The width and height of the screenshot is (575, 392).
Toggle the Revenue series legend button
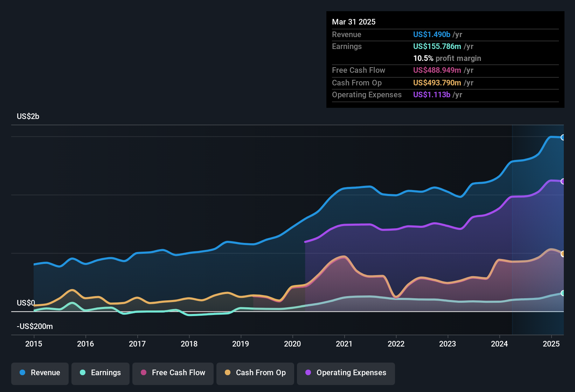pos(40,373)
